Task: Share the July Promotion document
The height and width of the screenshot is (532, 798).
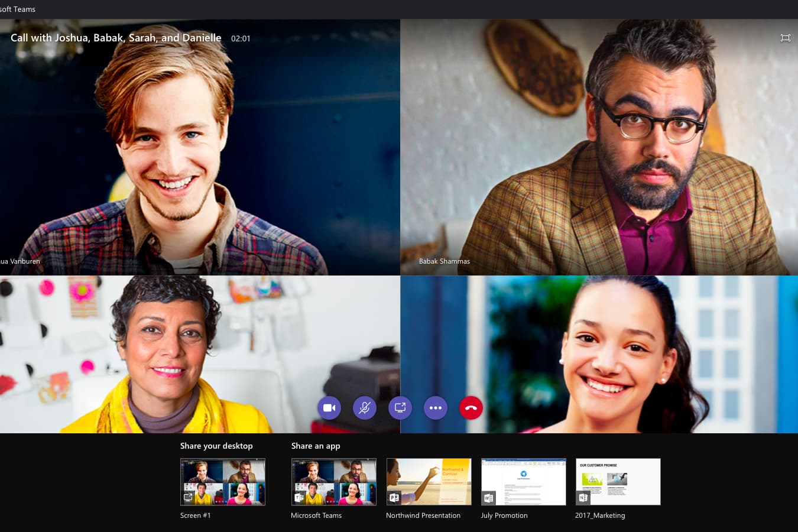Action: [523, 481]
